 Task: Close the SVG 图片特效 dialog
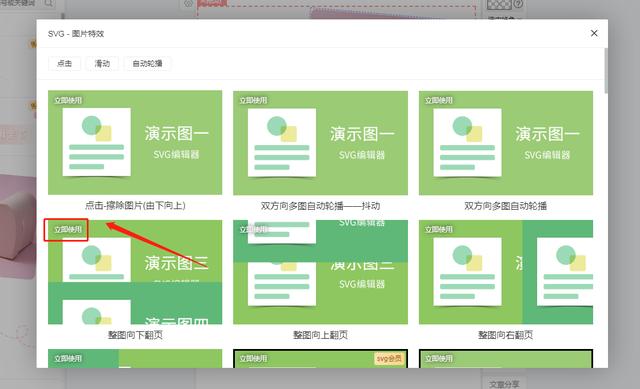[x=594, y=33]
